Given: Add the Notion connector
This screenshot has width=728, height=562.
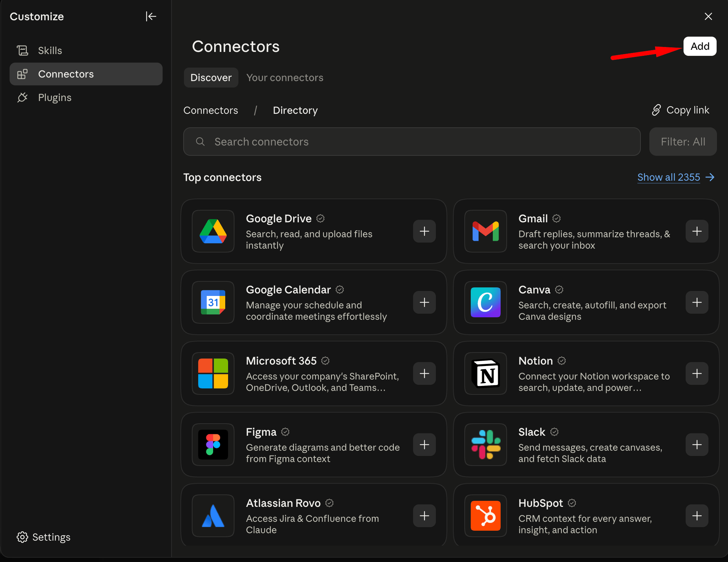Looking at the screenshot, I should pyautogui.click(x=697, y=373).
